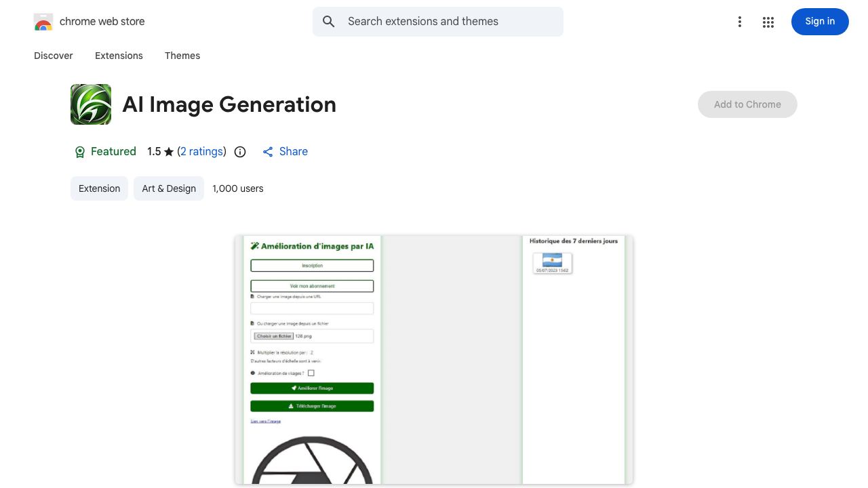
Task: Click the Chrome Web Store logo
Action: [x=43, y=22]
